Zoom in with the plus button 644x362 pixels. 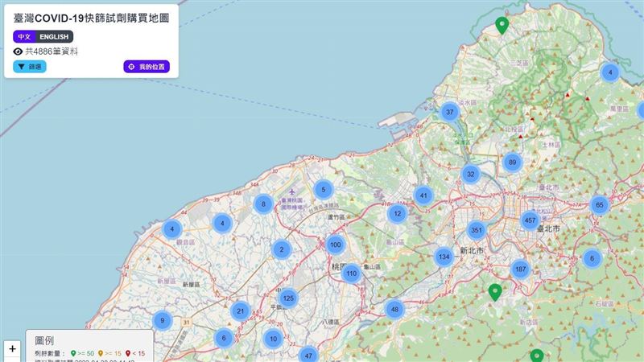(x=12, y=349)
